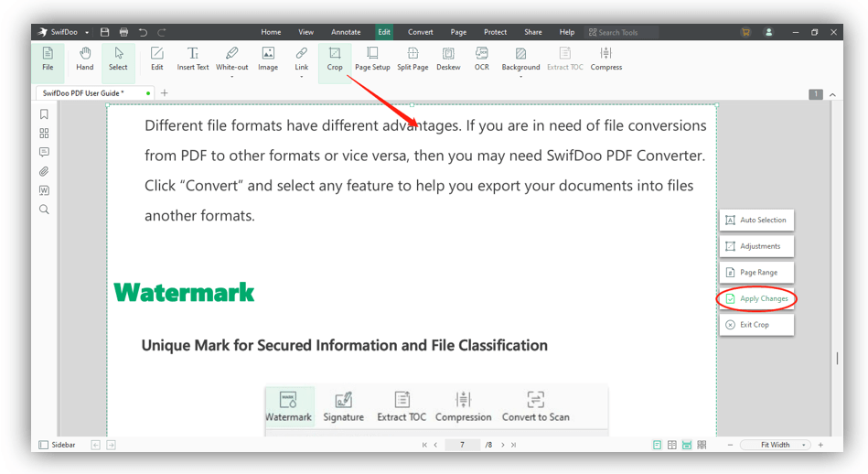Open the search panel in left sidebar
The image size is (868, 474).
point(44,210)
